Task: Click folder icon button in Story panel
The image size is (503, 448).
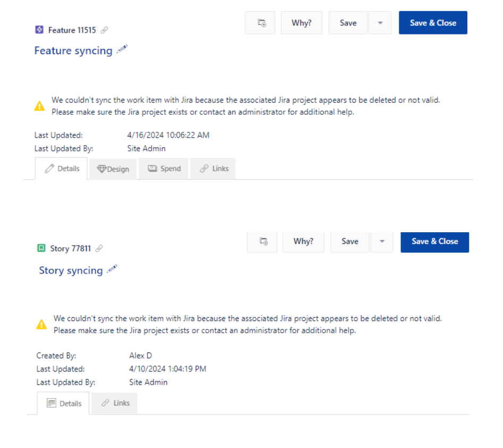Action: point(262,241)
